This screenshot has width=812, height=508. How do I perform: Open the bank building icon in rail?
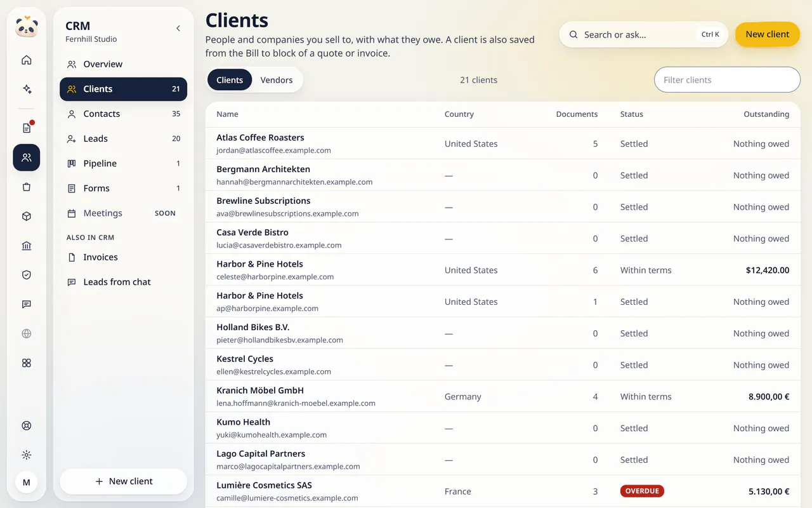[27, 246]
